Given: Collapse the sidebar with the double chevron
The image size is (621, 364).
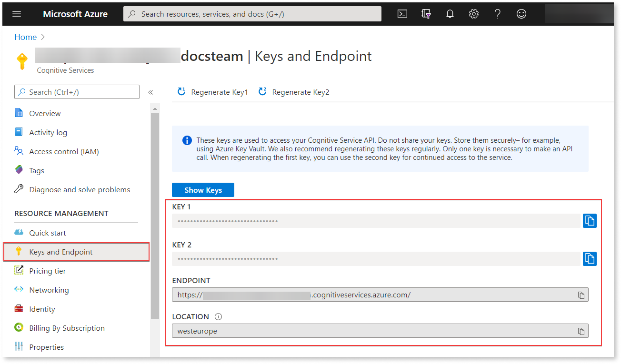Looking at the screenshot, I should (x=150, y=92).
